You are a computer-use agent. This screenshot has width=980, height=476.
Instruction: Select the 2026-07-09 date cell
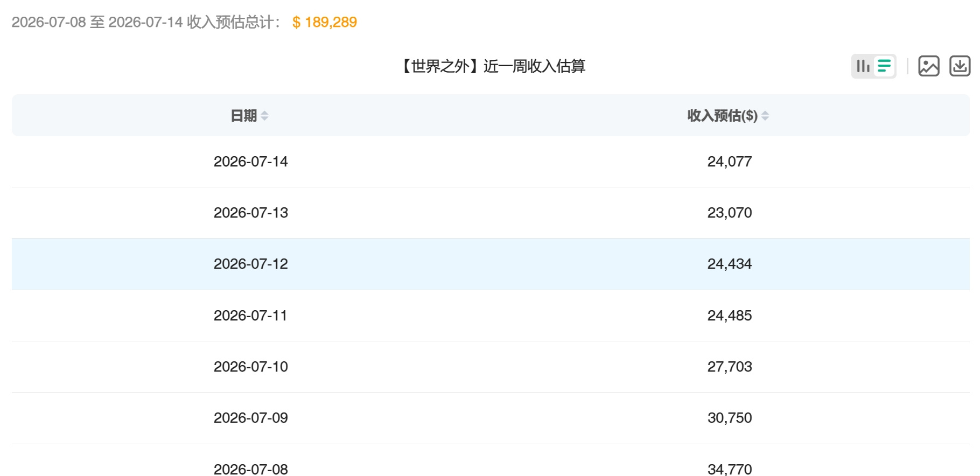[251, 418]
